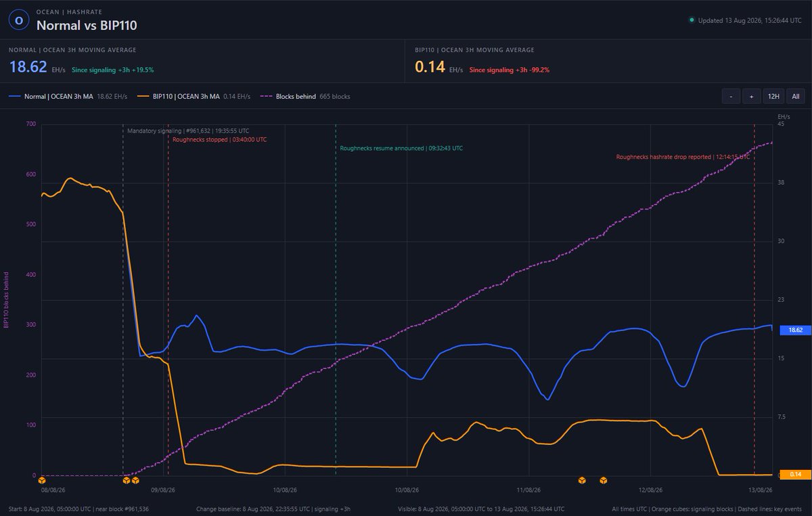Show the All time range
Viewport: 812px width, 516px height.
pyautogui.click(x=796, y=96)
